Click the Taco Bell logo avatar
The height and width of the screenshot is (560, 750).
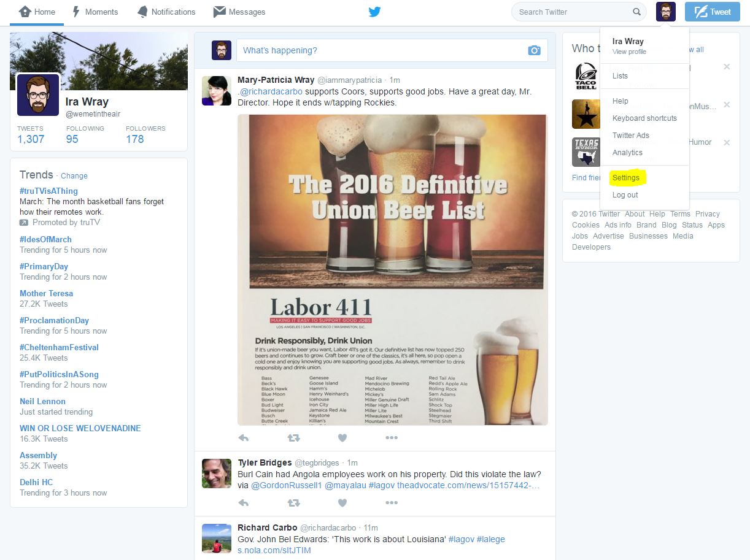click(586, 77)
